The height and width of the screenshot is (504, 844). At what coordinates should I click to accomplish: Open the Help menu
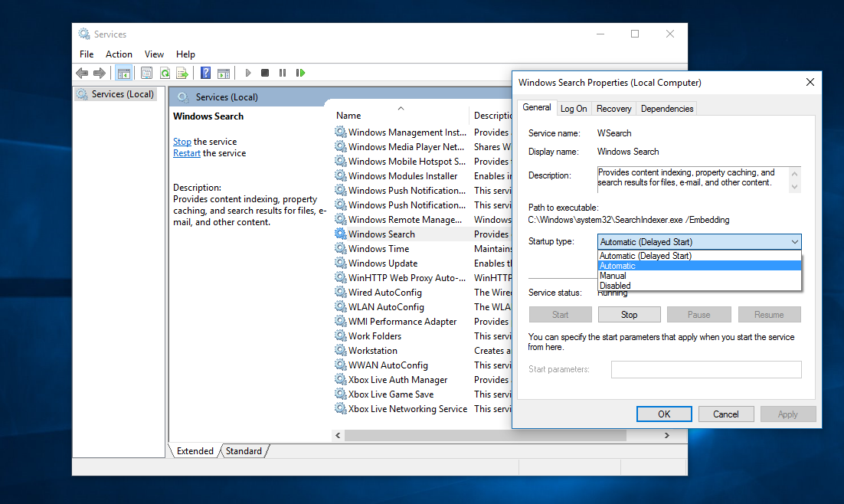pos(185,54)
